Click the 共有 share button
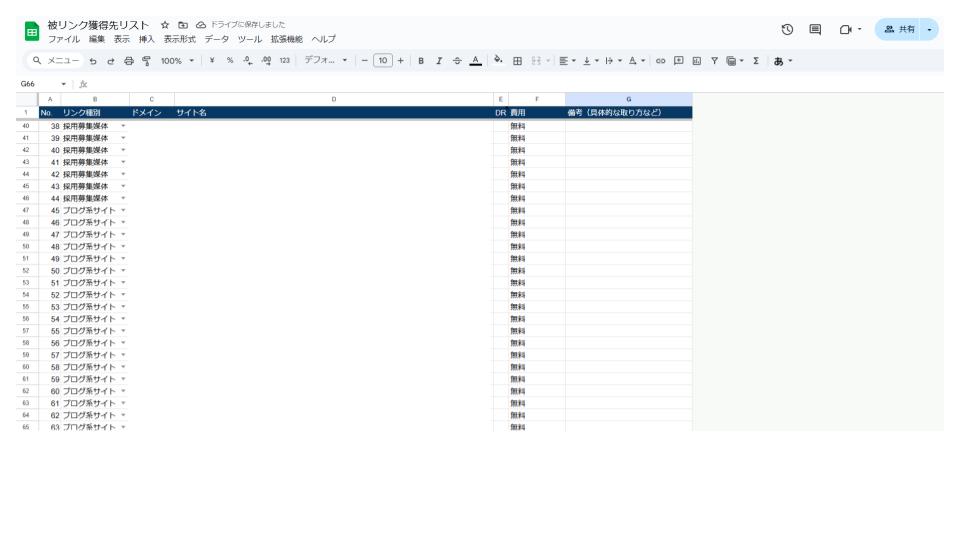960x540 pixels. pos(898,29)
